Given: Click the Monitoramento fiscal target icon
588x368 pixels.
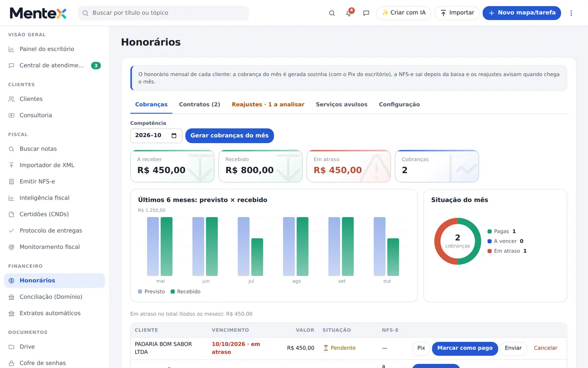Looking at the screenshot, I should click(x=11, y=247).
